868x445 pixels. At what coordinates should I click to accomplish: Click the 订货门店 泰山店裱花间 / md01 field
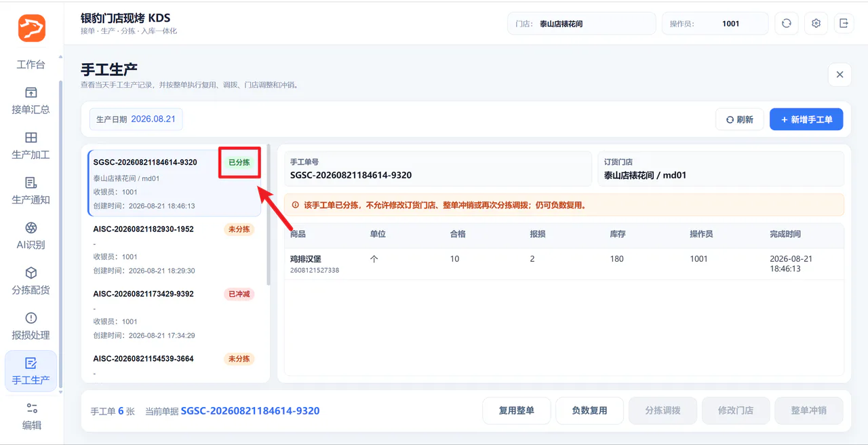(721, 169)
